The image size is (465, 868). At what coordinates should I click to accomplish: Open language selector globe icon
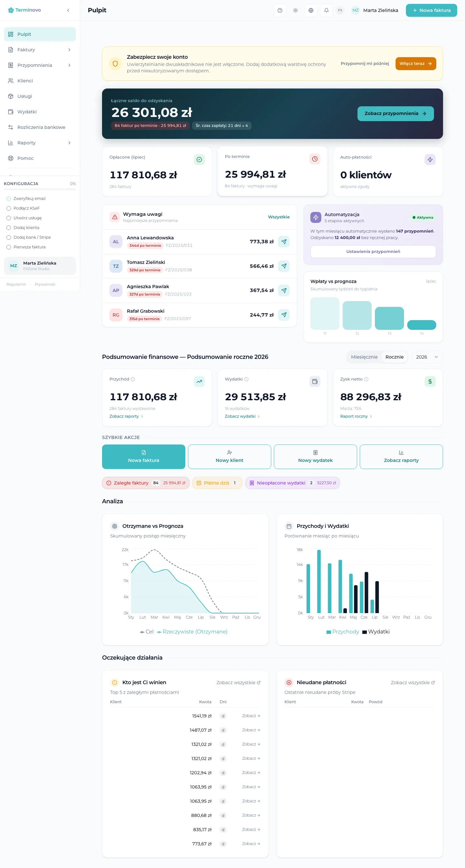pos(311,10)
